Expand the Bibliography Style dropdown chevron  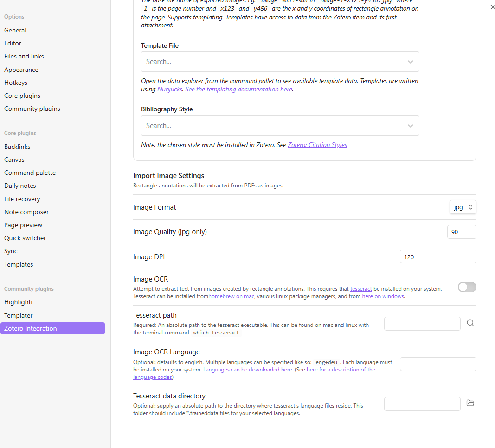[410, 126]
